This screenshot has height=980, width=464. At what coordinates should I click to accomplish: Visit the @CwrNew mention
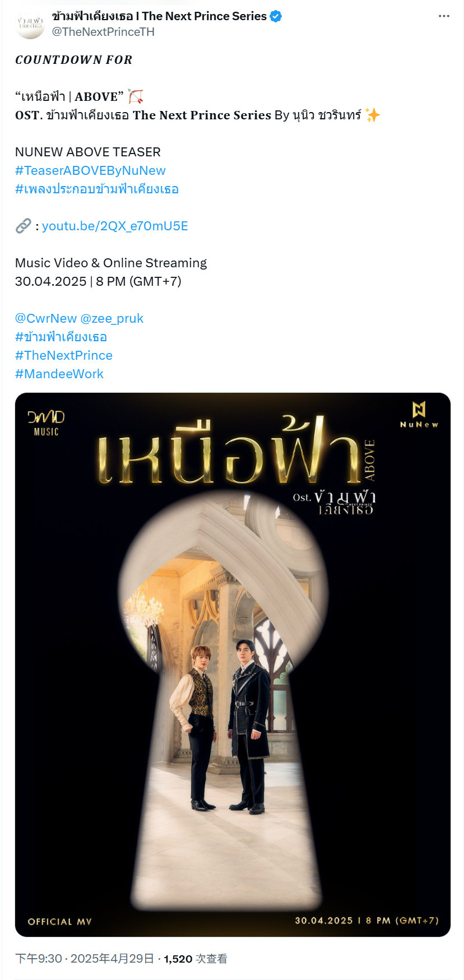46,318
